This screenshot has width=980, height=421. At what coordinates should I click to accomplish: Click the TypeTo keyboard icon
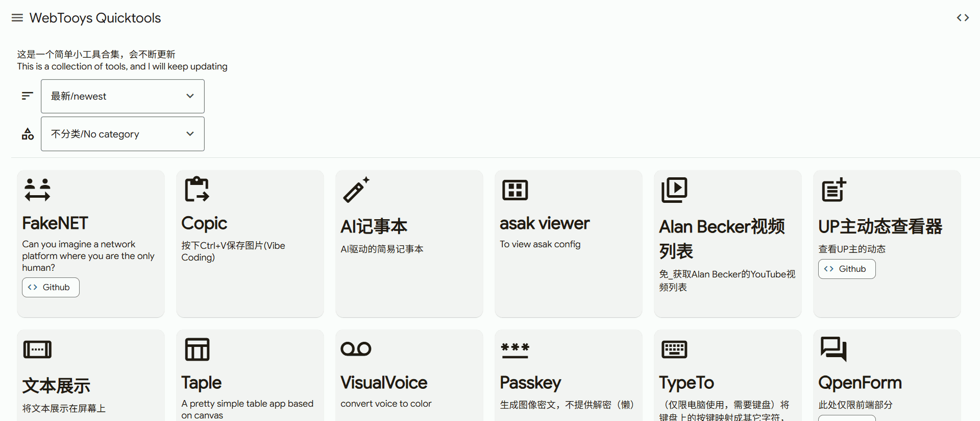coord(674,349)
